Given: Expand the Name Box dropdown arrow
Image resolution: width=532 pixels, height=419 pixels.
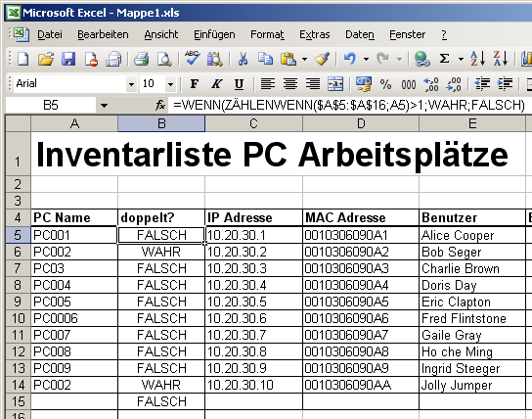Looking at the screenshot, I should [104, 106].
